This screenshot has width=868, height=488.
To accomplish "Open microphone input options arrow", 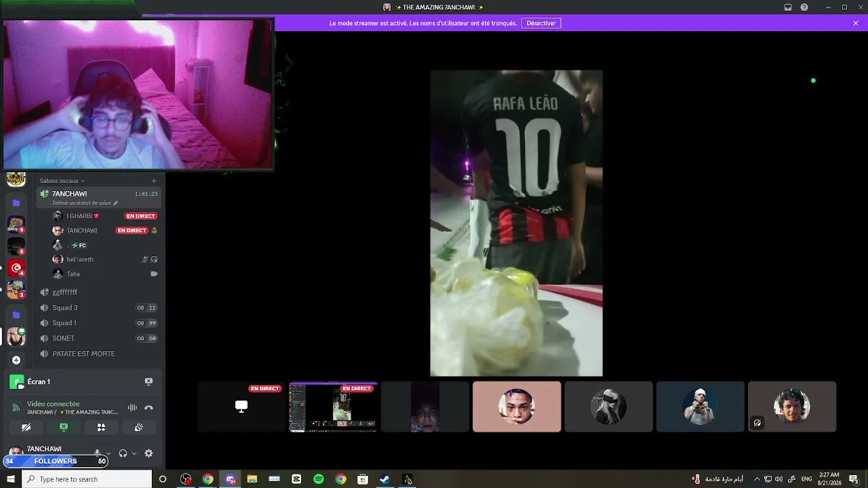I will [x=108, y=453].
